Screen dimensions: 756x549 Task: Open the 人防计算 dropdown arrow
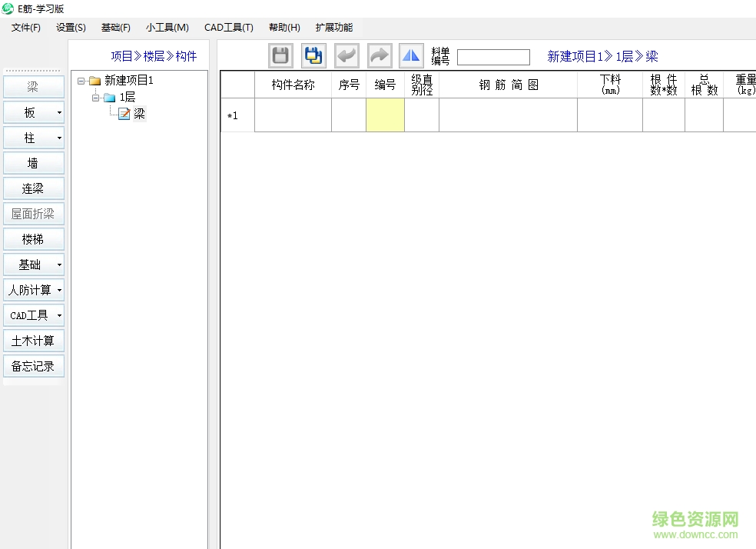click(59, 291)
